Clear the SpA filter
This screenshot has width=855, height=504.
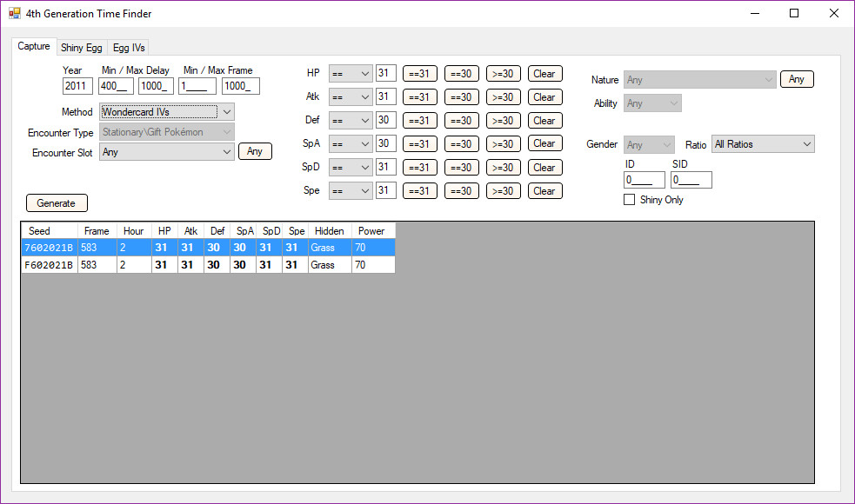[x=544, y=143]
